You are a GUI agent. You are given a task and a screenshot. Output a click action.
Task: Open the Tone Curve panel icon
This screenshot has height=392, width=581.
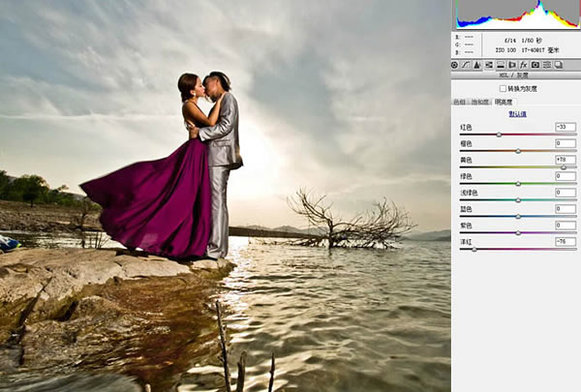point(466,65)
